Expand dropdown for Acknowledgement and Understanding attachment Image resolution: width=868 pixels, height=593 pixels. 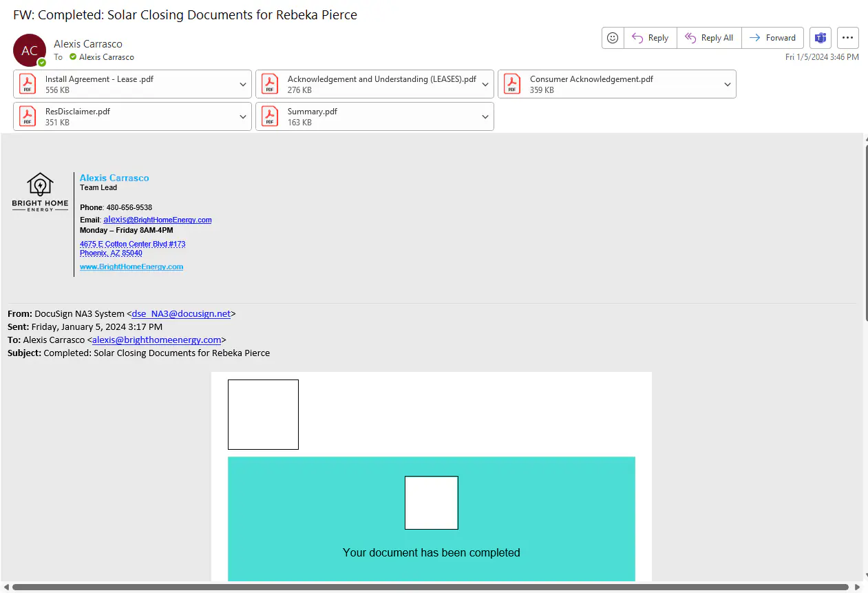pyautogui.click(x=485, y=84)
